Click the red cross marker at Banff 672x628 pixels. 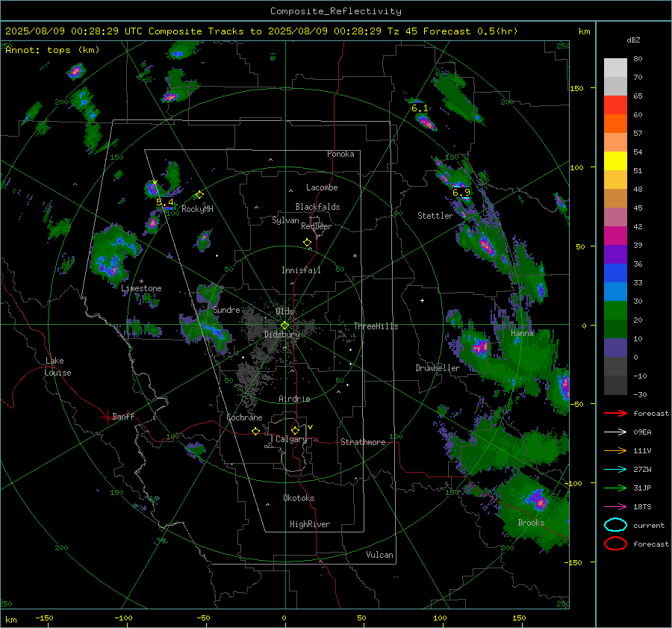[107, 417]
